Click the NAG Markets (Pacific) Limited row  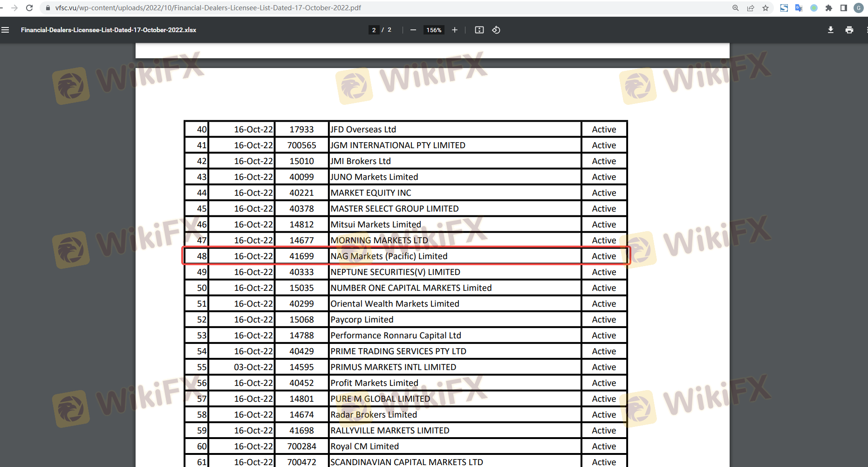coord(389,256)
